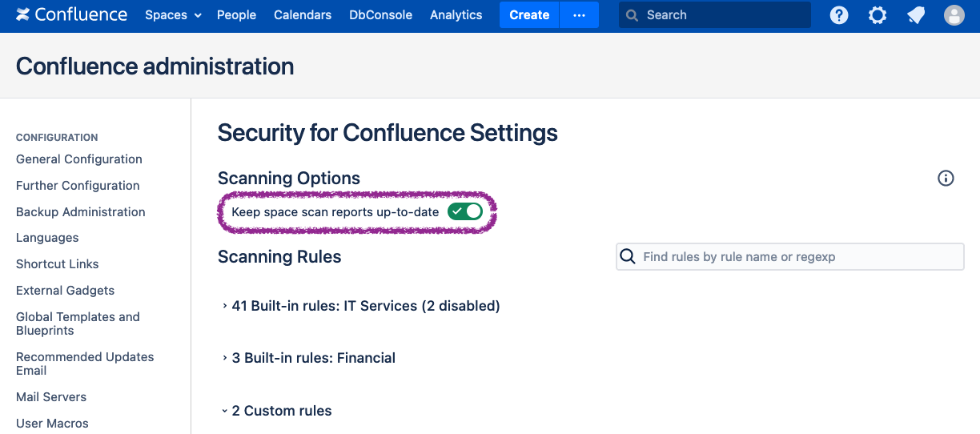Image resolution: width=980 pixels, height=434 pixels.
Task: Expand 3 Built-in rules: Financial
Action: pos(313,358)
